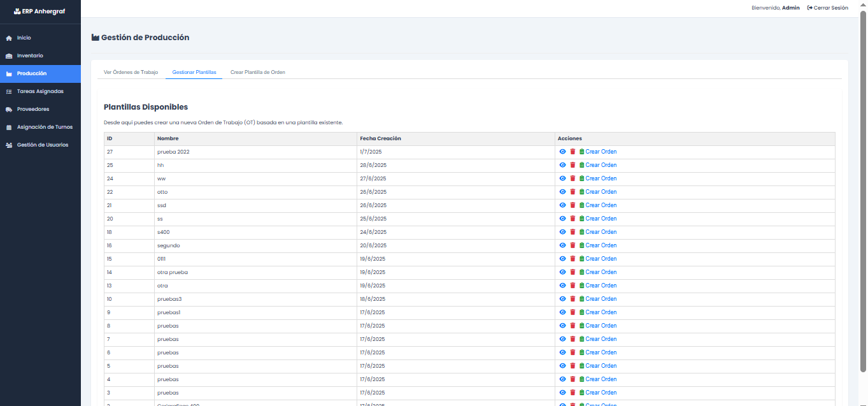Click the green clipboard icon for template segundo

click(581, 245)
